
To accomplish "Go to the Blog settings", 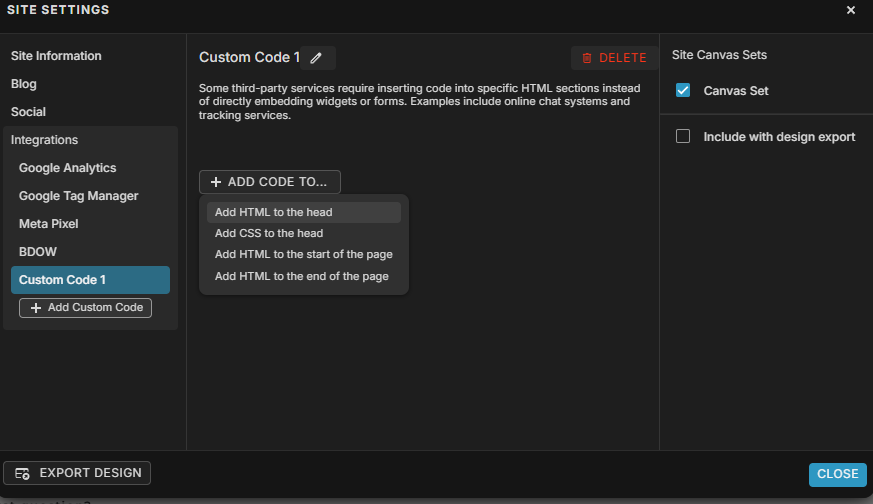I will click(x=24, y=84).
